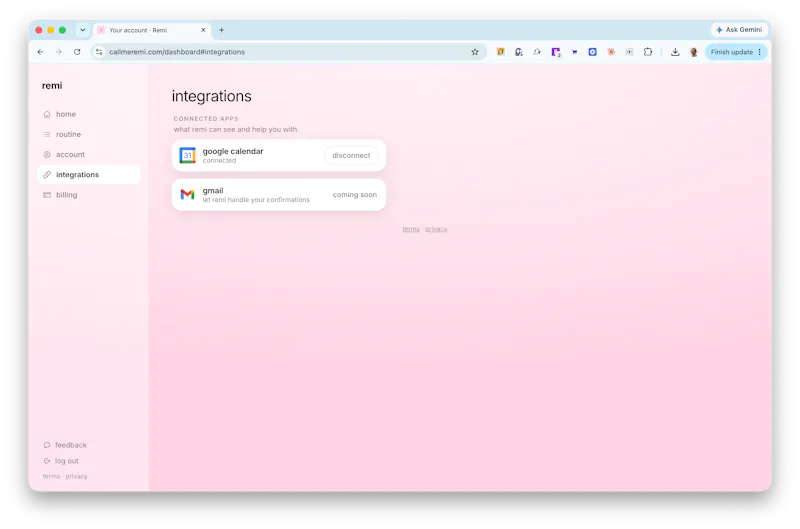The height and width of the screenshot is (529, 800).
Task: Reload the current page
Action: (x=77, y=52)
